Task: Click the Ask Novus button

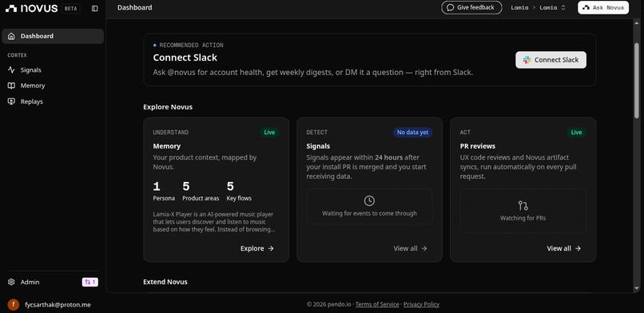Action: (603, 7)
